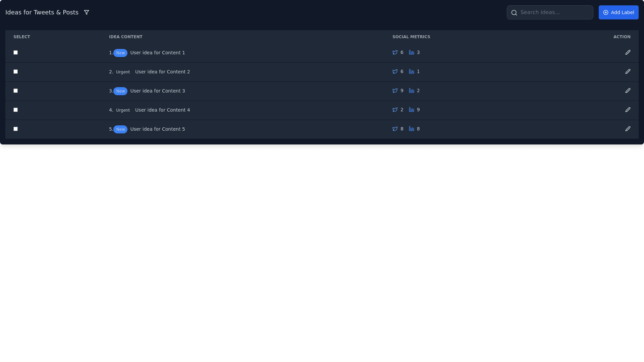The height and width of the screenshot is (362, 644).
Task: Click the New badge on Content 1
Action: 120,53
